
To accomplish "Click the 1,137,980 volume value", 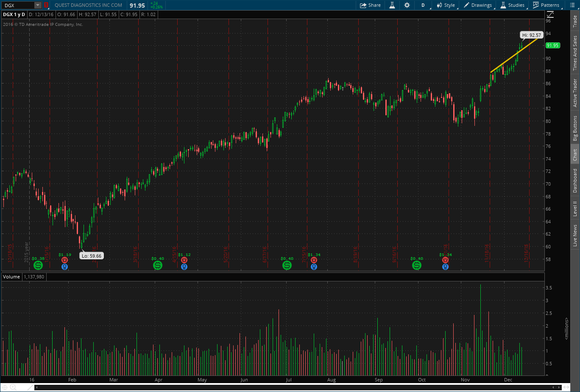I will 34,277.
